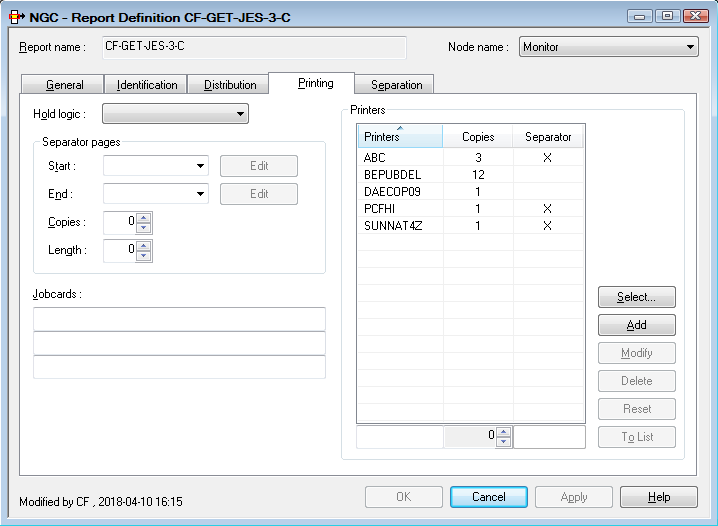718x526 pixels.
Task: Click the Delete button
Action: [x=636, y=381]
